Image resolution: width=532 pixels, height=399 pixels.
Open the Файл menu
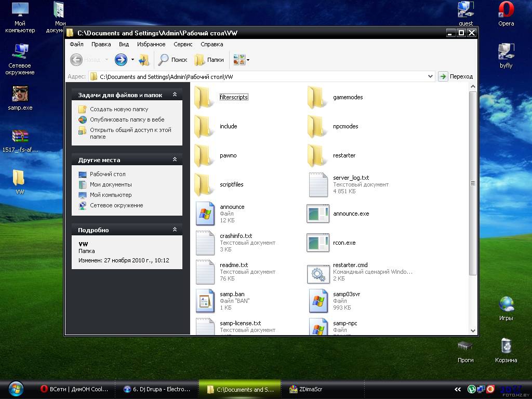click(x=77, y=44)
